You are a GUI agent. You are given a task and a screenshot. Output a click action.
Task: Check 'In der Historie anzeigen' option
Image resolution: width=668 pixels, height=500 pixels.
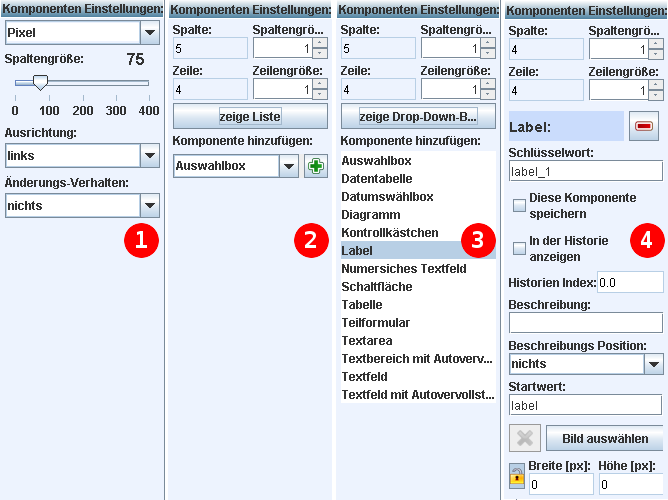point(519,248)
